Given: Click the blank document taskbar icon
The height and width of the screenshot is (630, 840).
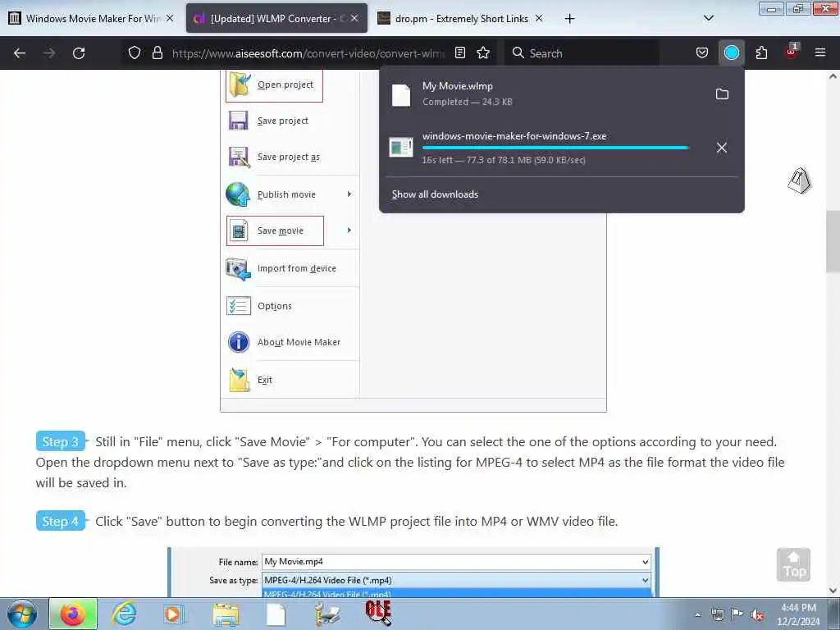Looking at the screenshot, I should tap(276, 614).
